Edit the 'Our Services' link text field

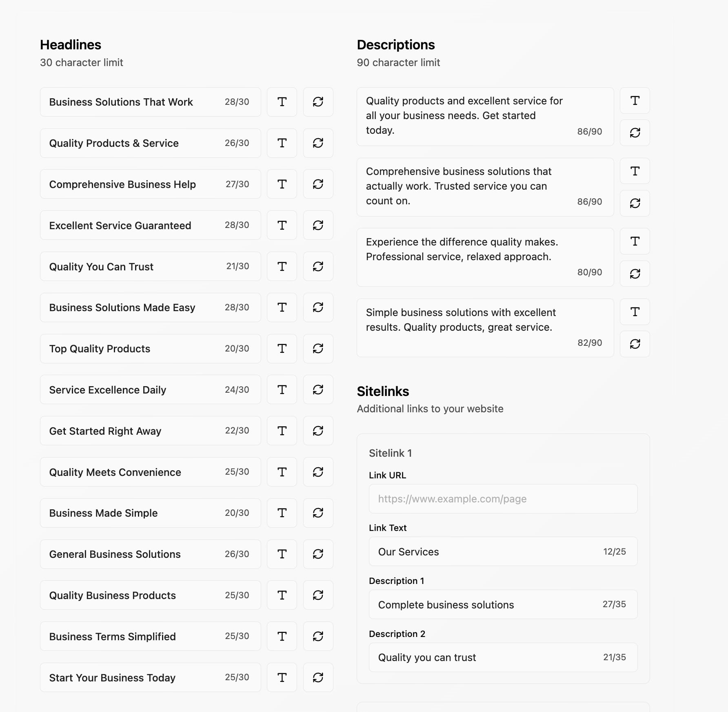pos(486,552)
